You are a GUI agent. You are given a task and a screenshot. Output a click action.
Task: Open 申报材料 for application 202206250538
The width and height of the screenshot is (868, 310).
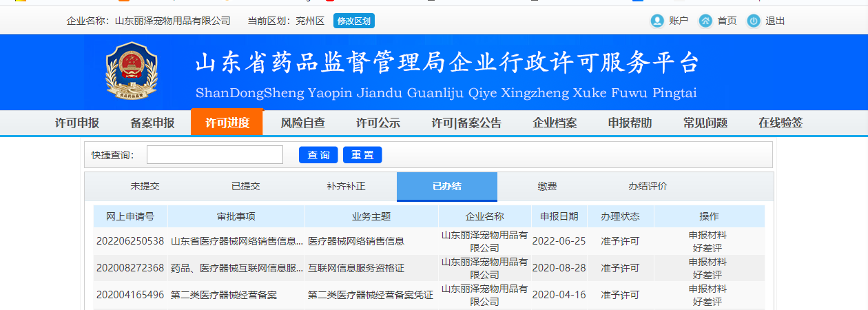pos(707,235)
